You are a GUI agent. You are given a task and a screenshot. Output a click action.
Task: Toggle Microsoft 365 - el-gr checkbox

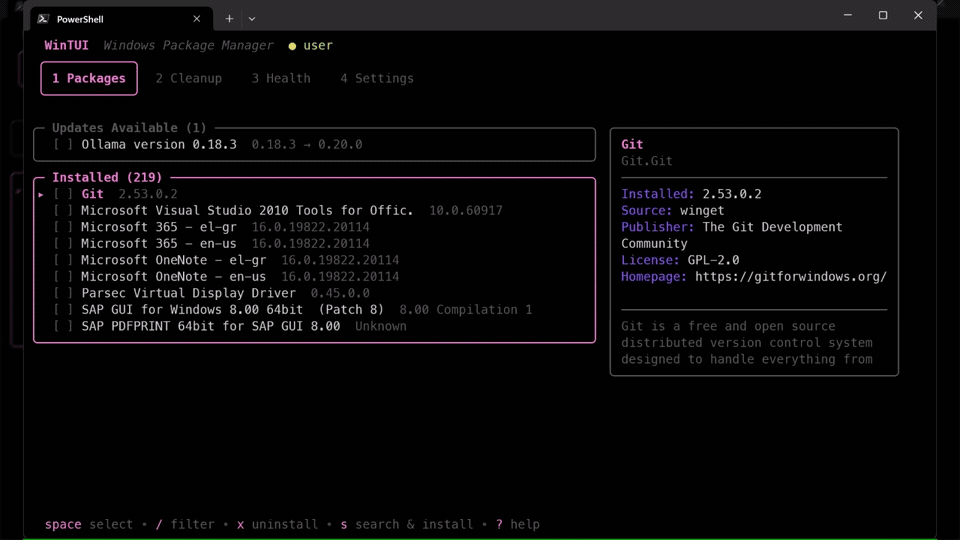(63, 227)
